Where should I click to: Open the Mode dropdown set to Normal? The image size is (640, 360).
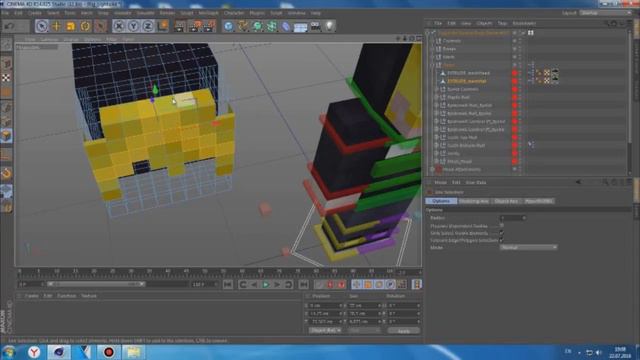pos(528,247)
